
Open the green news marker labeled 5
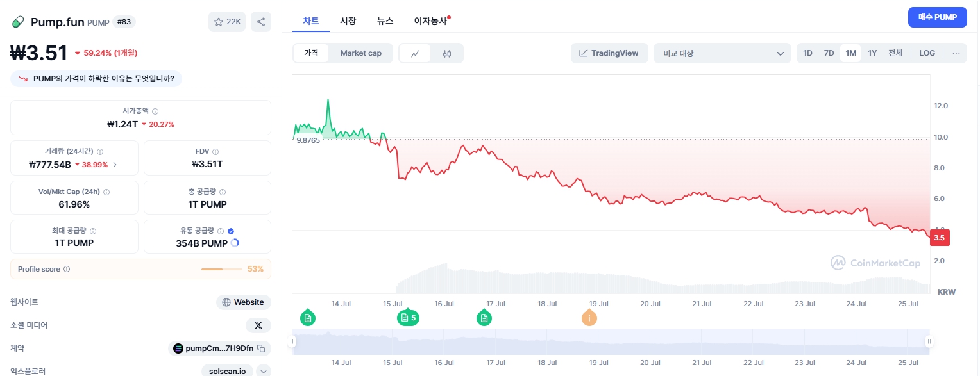[x=408, y=317]
